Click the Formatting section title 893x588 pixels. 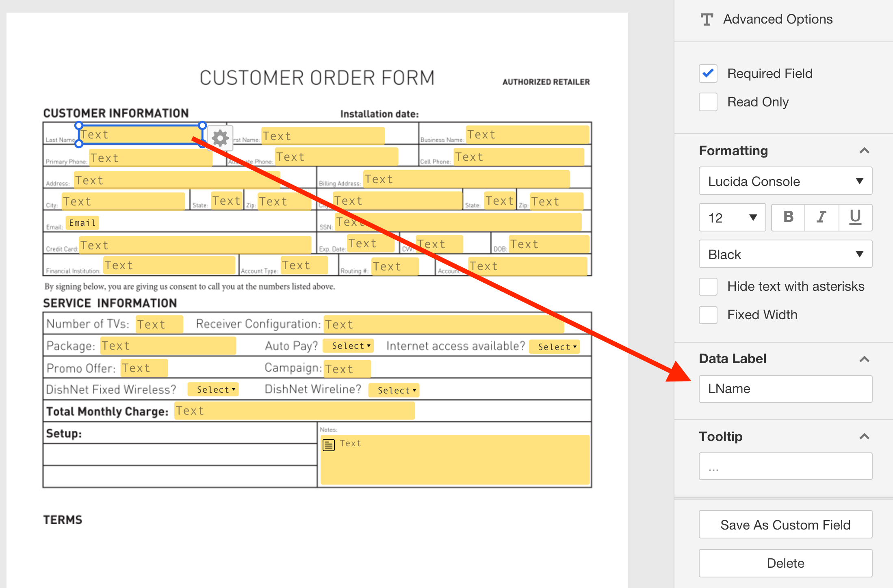733,151
